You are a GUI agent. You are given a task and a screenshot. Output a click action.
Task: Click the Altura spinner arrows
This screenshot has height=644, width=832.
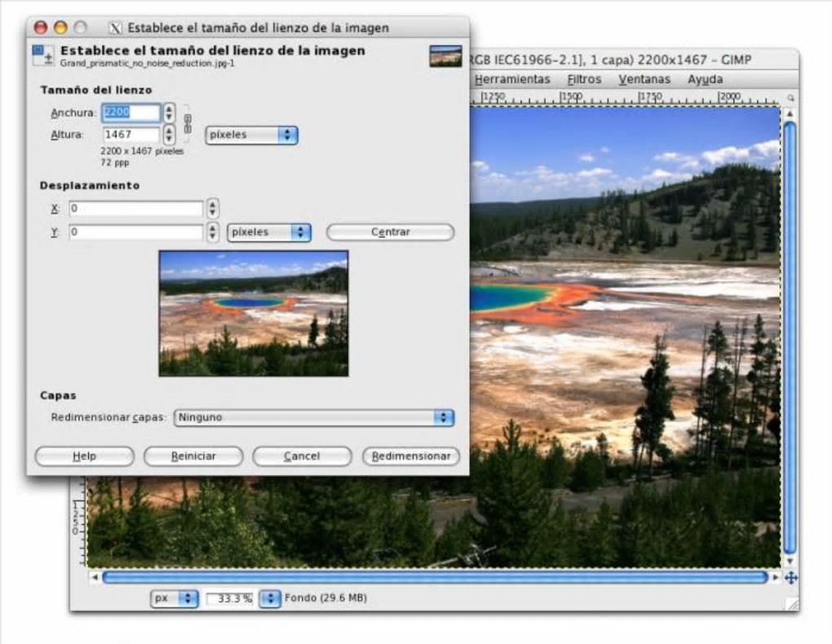(x=170, y=135)
